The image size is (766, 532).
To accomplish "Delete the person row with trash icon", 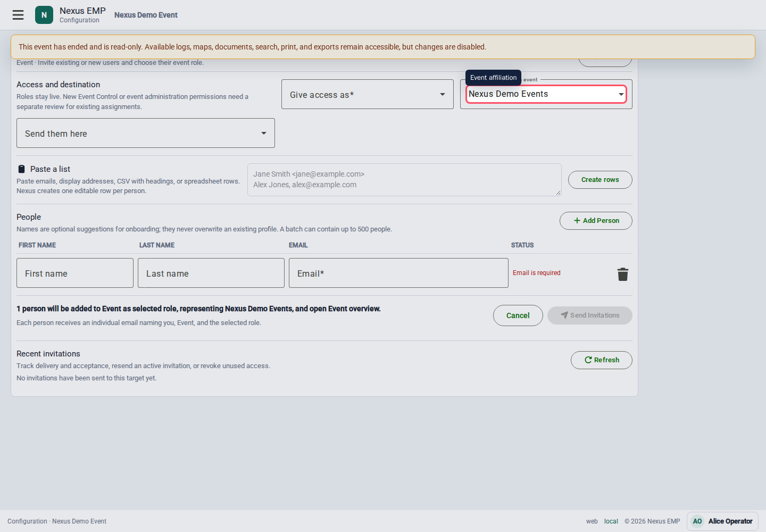I will click(623, 274).
